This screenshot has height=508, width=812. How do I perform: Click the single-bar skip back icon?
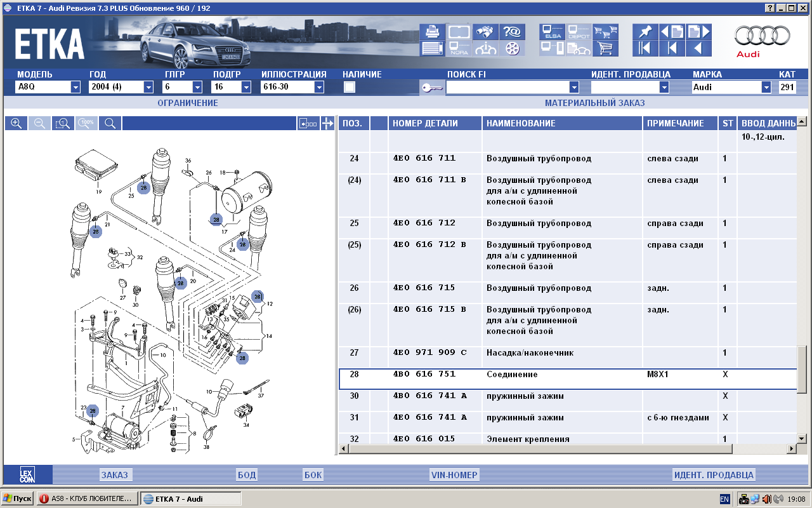(x=672, y=48)
